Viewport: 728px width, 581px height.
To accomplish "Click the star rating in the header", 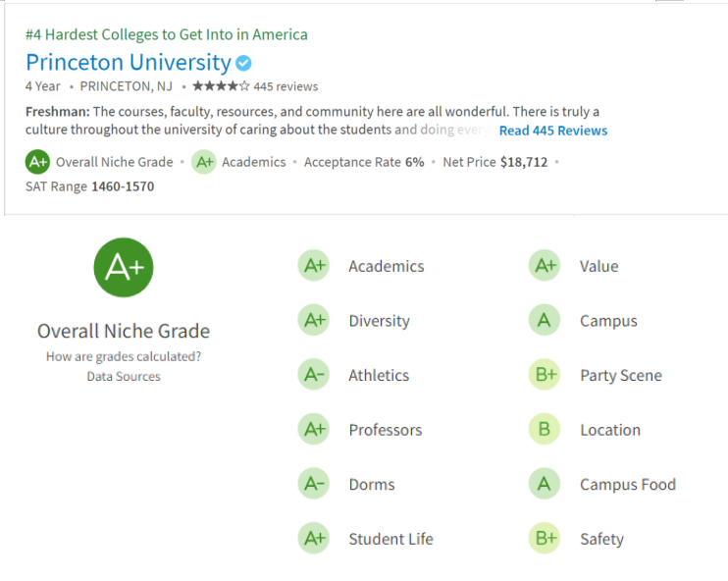I will click(221, 86).
